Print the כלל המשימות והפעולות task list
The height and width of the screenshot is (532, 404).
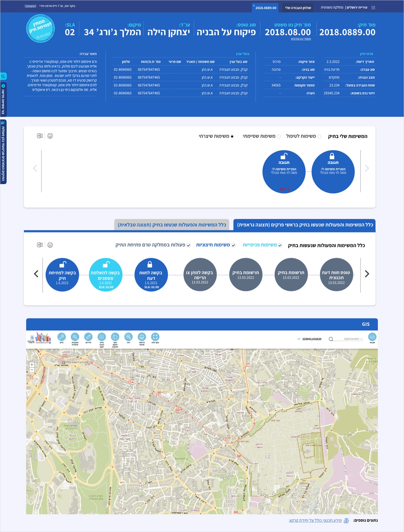50,245
